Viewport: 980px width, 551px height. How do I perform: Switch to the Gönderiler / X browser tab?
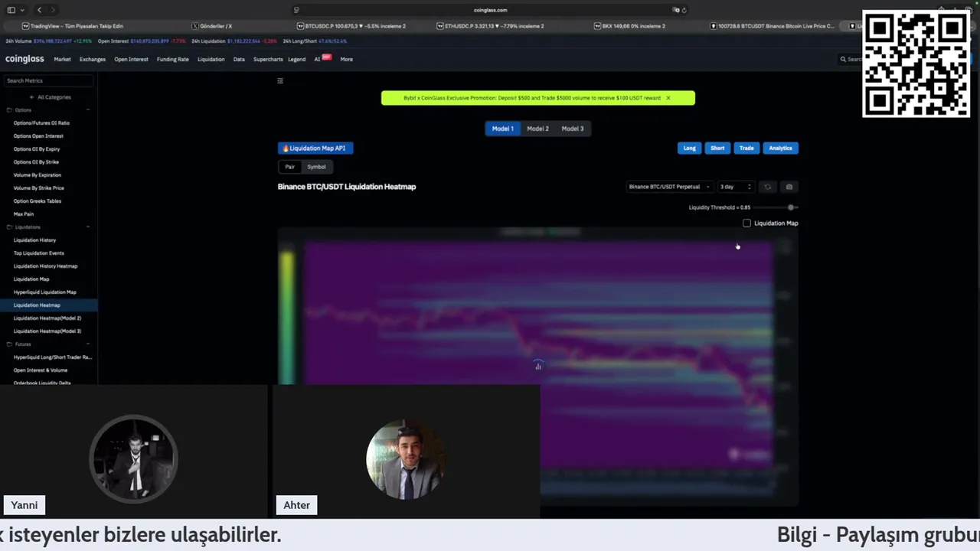pyautogui.click(x=213, y=26)
